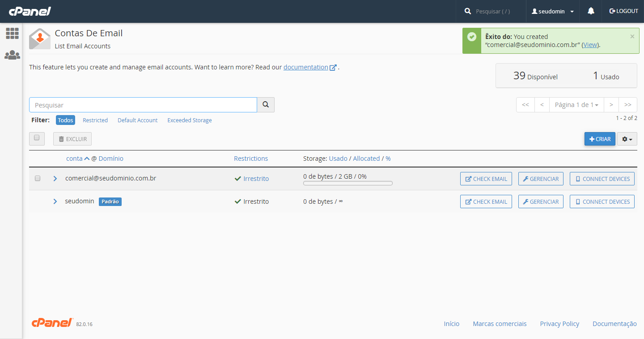The image size is (644, 339).
Task: Filter by Default Account
Action: click(138, 120)
